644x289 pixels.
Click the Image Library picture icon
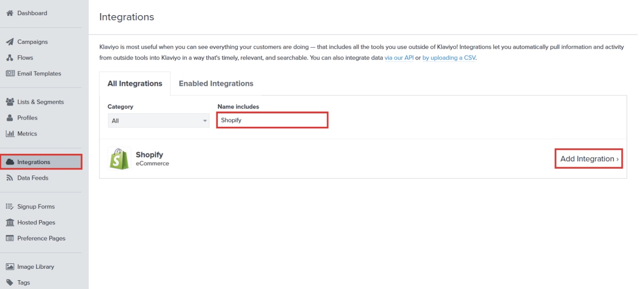(x=10, y=267)
